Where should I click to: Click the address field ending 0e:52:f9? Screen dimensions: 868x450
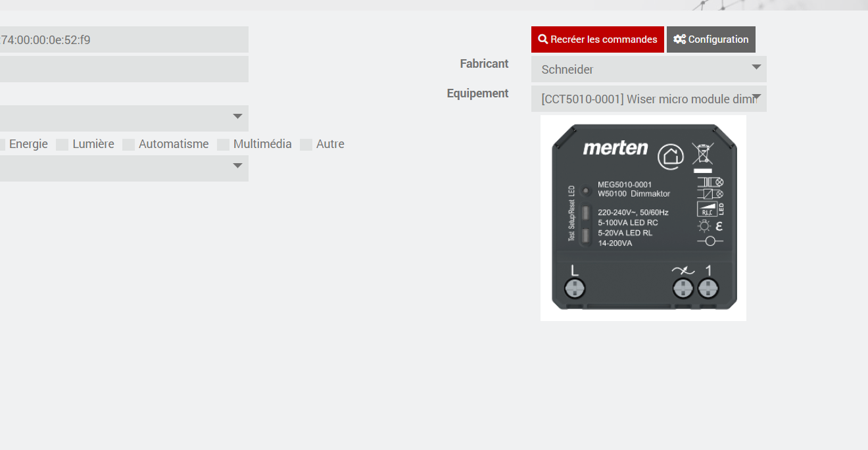click(124, 39)
